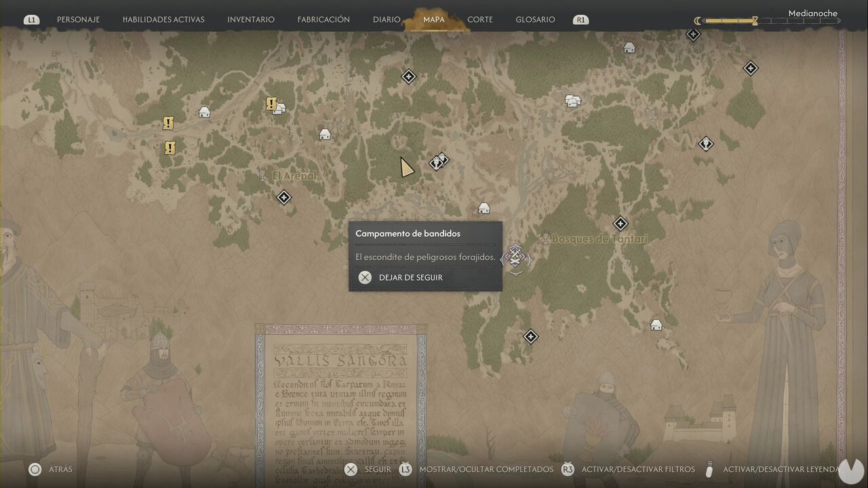This screenshot has height=488, width=868.
Task: Click the R1 next-tab bumper icon
Action: [x=580, y=20]
